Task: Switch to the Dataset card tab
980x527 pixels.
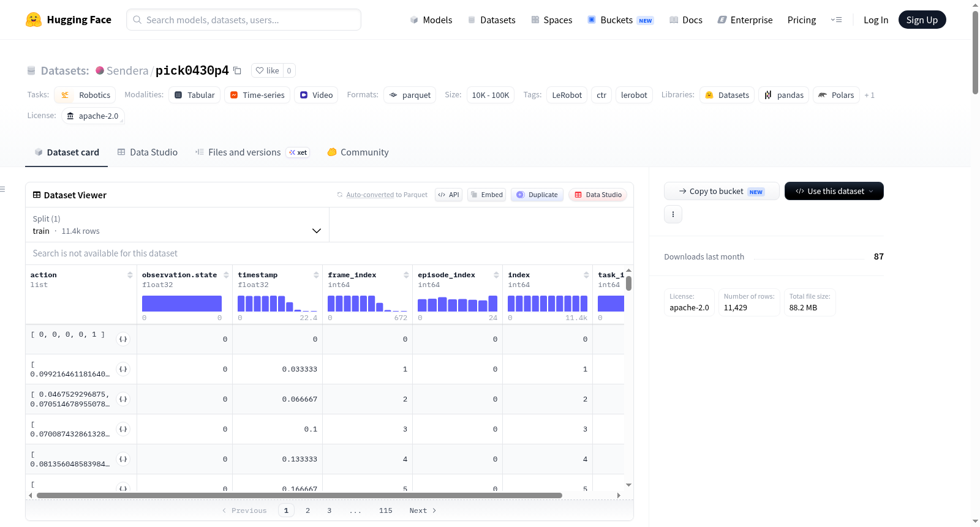Action: point(67,152)
